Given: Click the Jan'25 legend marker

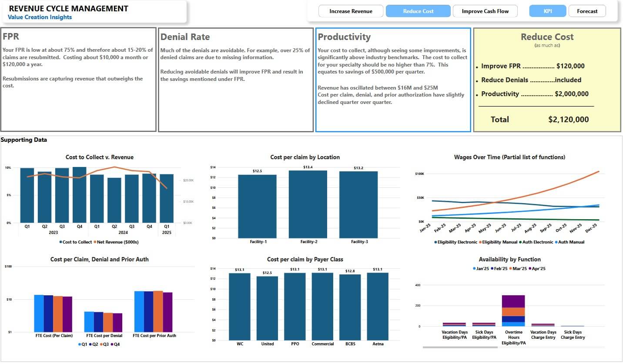Looking at the screenshot, I should pos(474,269).
